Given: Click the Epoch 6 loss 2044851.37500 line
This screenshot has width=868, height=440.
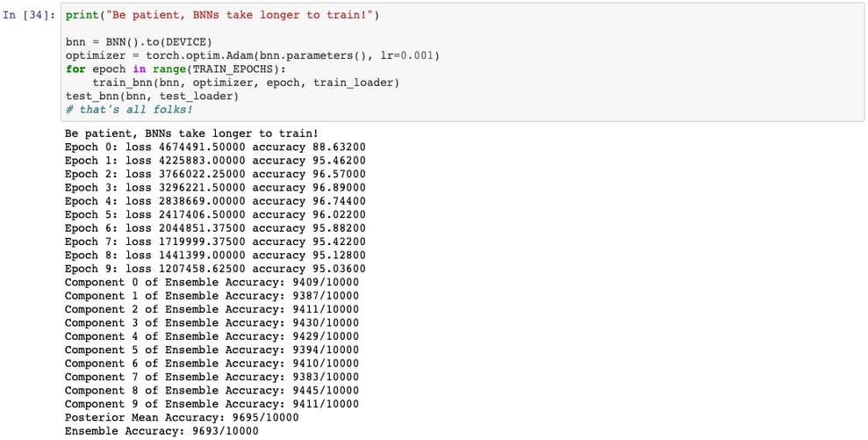Looking at the screenshot, I should [215, 228].
